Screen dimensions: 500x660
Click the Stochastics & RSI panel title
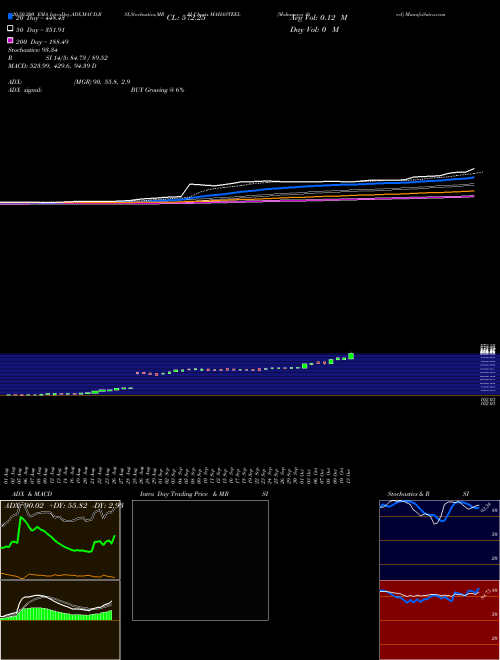(428, 494)
